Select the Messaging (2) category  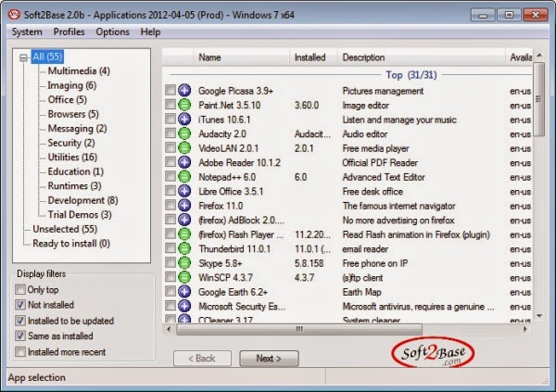tap(77, 129)
